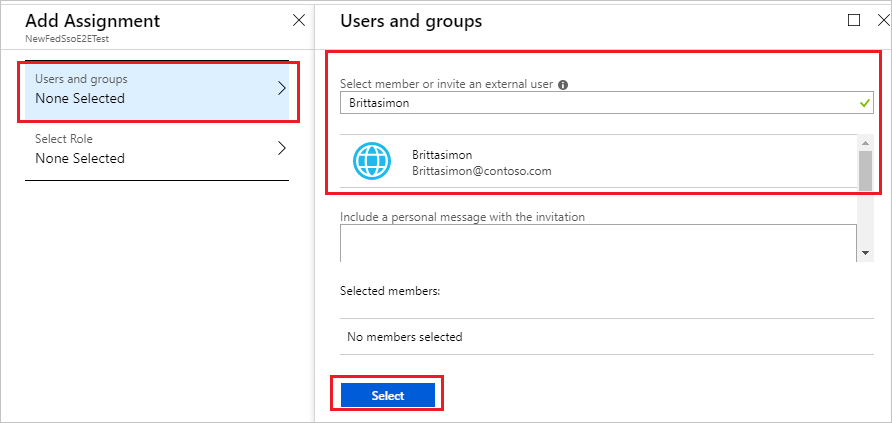Click the Add Assignment heading text
This screenshot has height=423, width=892.
point(92,21)
